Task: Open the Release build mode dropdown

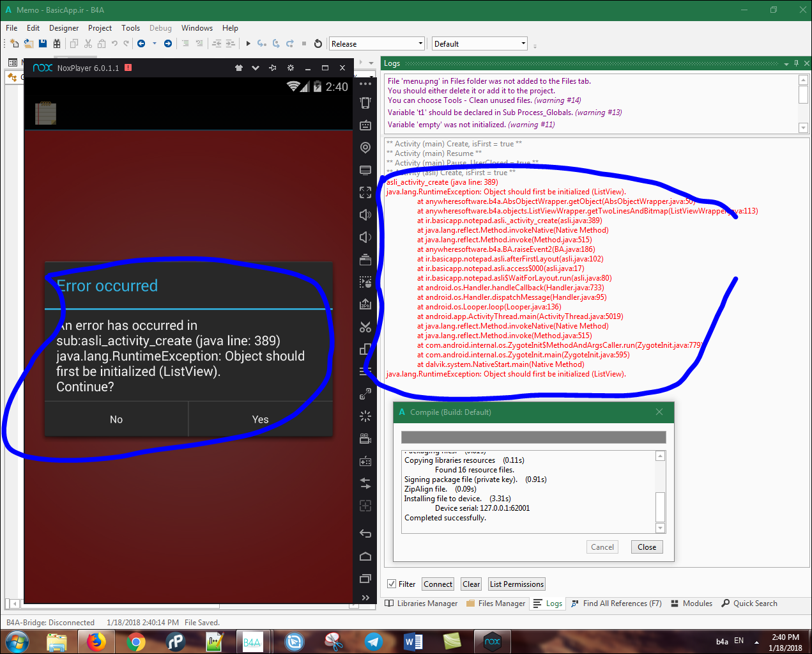Action: coord(377,43)
